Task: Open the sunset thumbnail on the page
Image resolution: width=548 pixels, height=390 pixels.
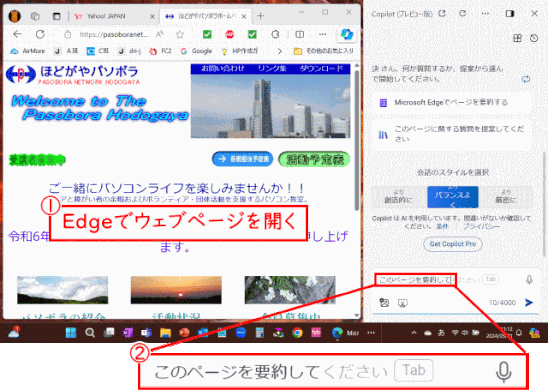Action: pyautogui.click(x=176, y=290)
